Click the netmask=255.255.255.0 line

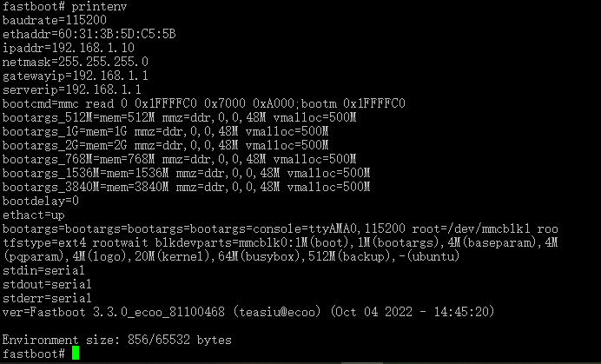[75, 62]
